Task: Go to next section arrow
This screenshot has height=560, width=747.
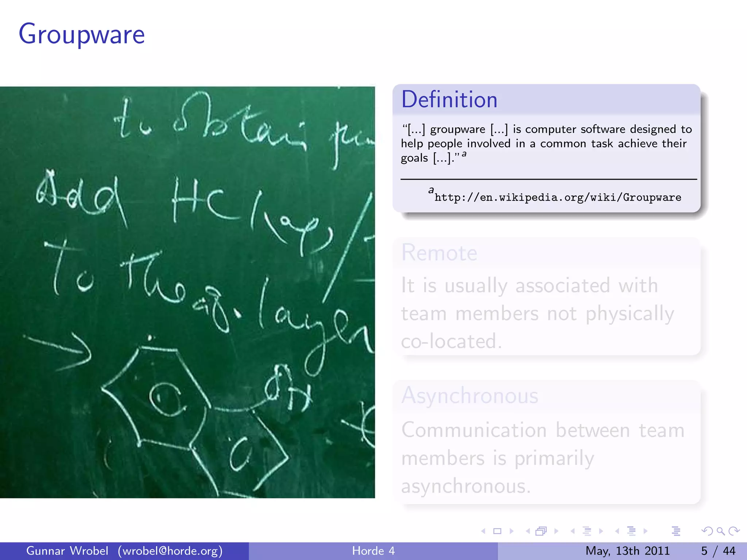Action: (645, 531)
